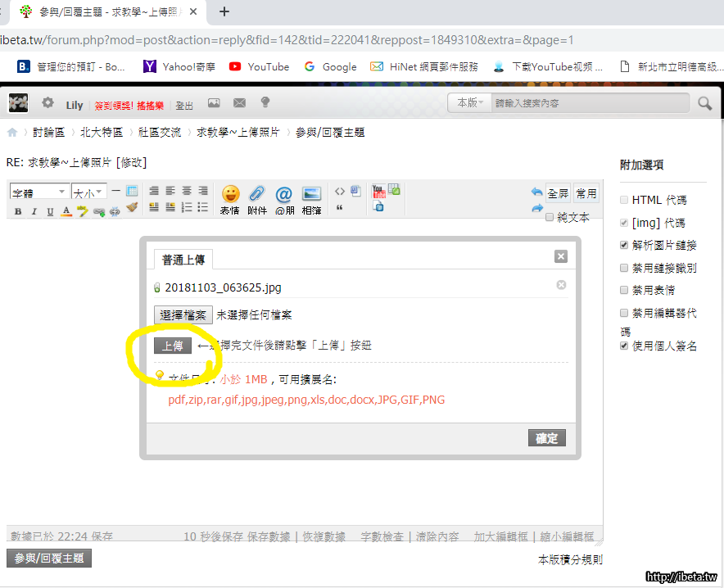This screenshot has width=724, height=588.
Task: Open the 字體 font dropdown
Action: (x=39, y=192)
